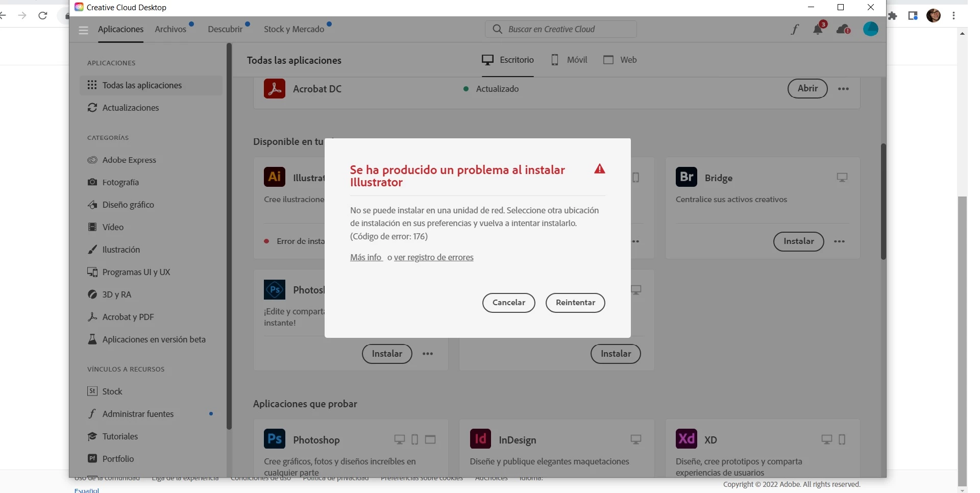Click Abrir for Acrobat DC

coord(807,88)
